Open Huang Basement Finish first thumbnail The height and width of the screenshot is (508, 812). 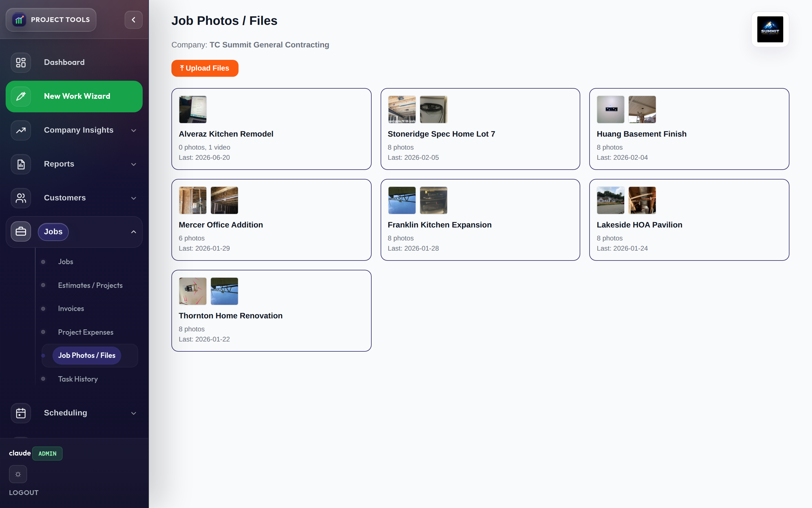tap(610, 110)
